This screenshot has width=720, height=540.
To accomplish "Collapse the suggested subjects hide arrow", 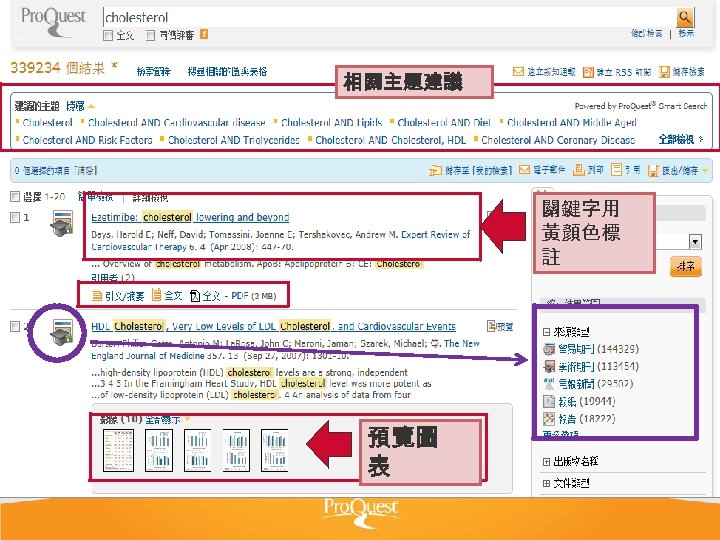I will click(91, 107).
